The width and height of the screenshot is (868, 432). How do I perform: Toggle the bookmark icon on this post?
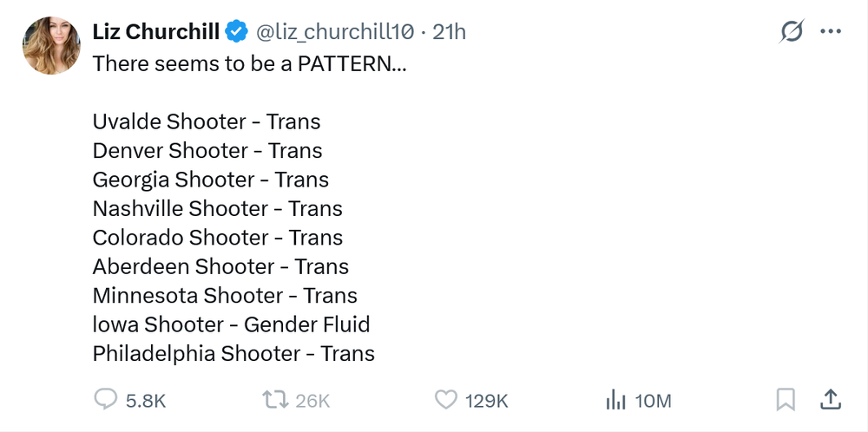tap(786, 400)
